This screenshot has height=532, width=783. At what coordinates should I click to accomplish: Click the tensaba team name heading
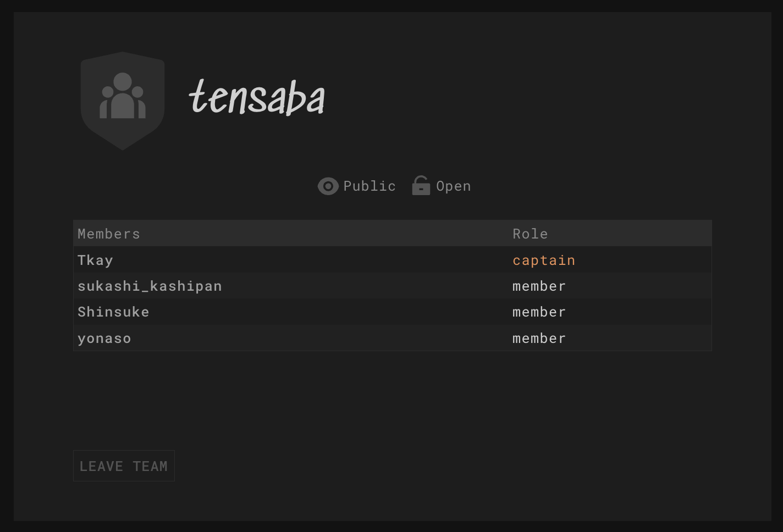coord(257,98)
